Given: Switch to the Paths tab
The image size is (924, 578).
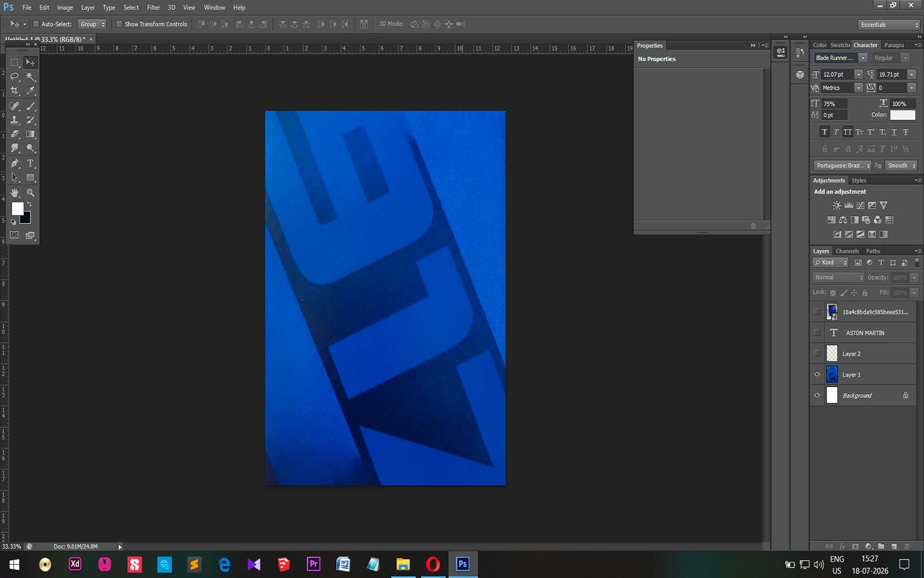Looking at the screenshot, I should 873,251.
